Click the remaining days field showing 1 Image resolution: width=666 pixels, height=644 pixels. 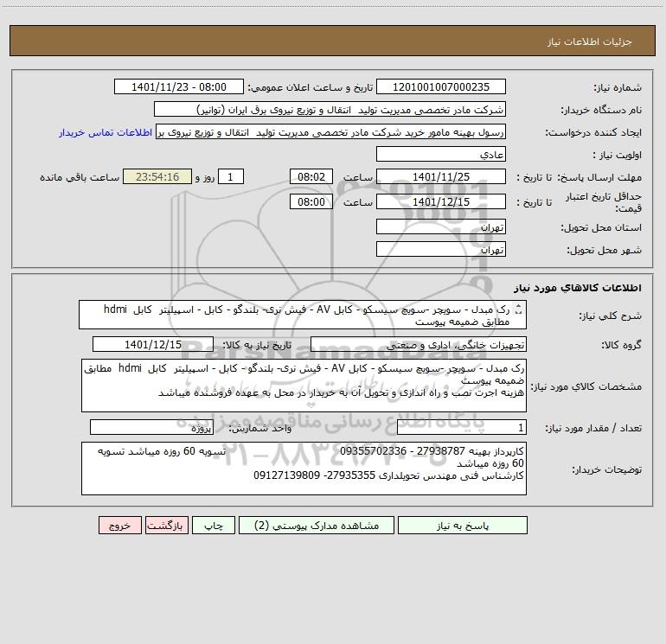[231, 177]
